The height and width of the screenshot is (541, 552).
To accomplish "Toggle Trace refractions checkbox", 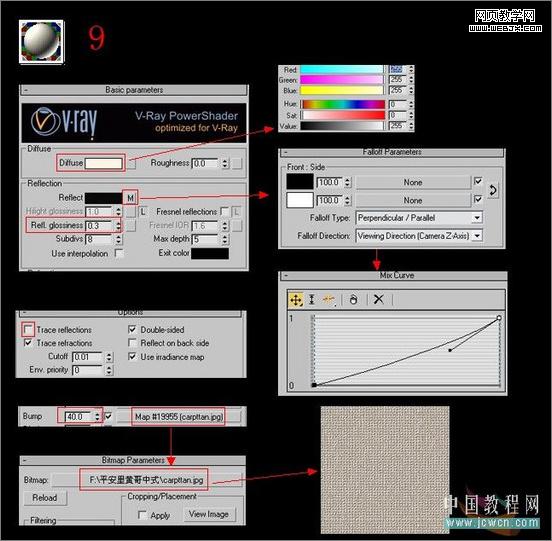I will pos(28,342).
